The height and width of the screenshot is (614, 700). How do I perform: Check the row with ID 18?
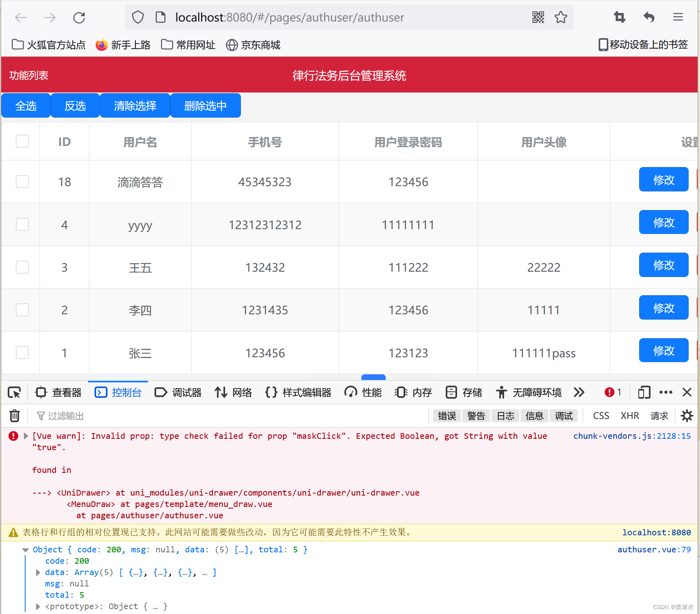point(22,182)
